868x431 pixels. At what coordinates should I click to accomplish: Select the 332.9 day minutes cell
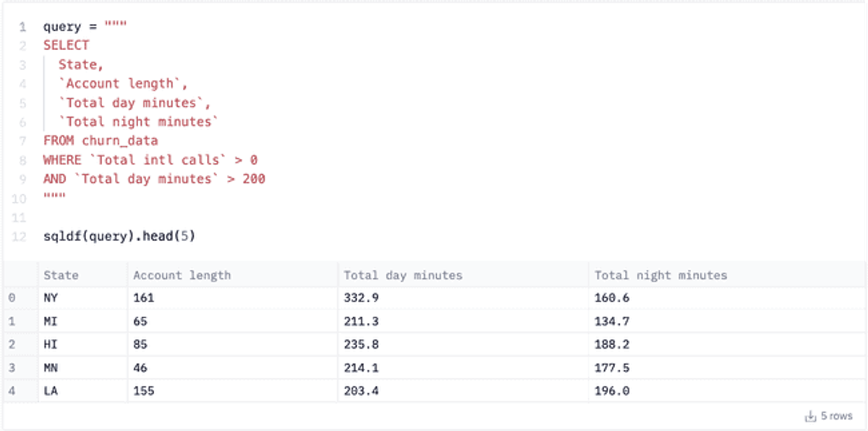click(463, 297)
